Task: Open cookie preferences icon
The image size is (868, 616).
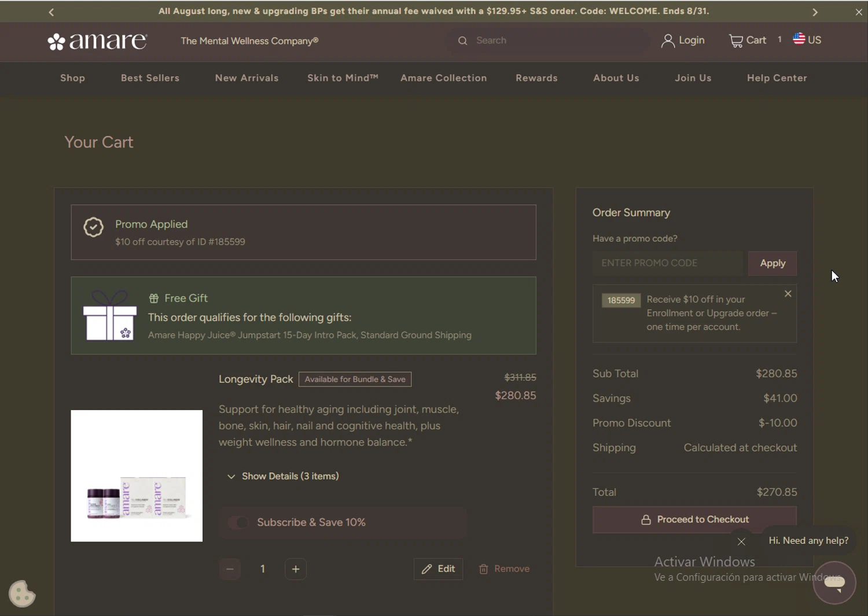Action: point(22,593)
